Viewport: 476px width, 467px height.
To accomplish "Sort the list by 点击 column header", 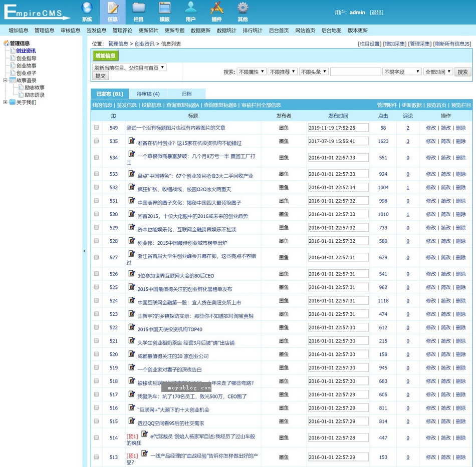I will tap(383, 116).
